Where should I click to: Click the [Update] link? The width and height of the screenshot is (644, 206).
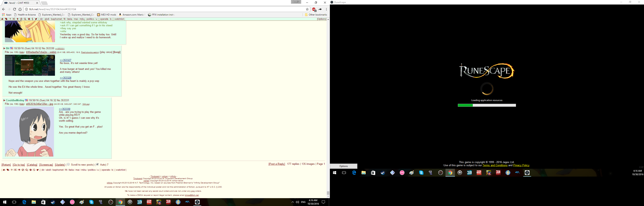[x=60, y=165]
